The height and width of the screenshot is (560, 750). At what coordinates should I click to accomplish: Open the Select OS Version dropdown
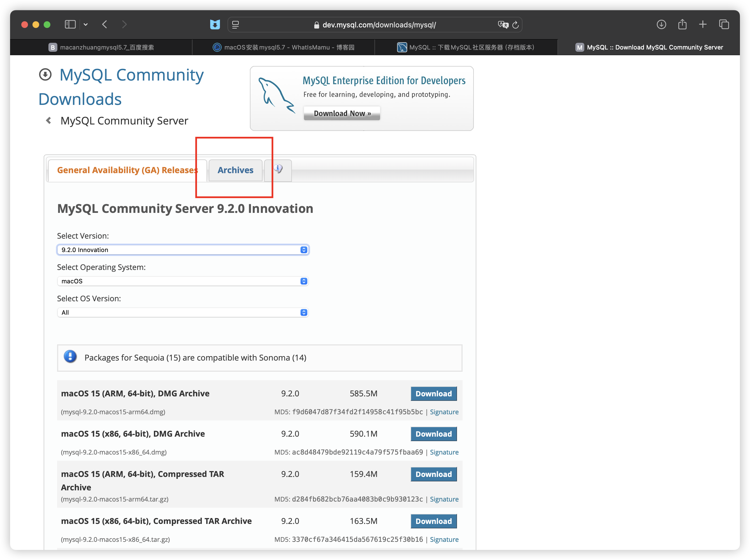(x=183, y=312)
